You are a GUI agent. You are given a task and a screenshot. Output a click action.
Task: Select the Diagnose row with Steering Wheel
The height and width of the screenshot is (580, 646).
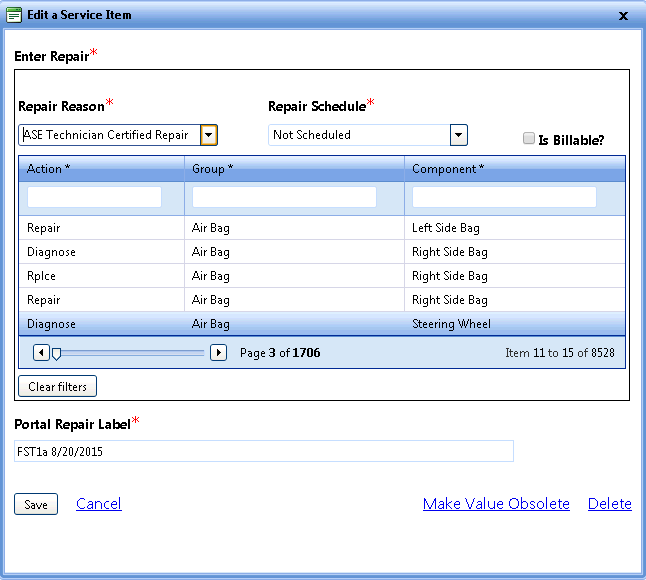click(x=322, y=324)
